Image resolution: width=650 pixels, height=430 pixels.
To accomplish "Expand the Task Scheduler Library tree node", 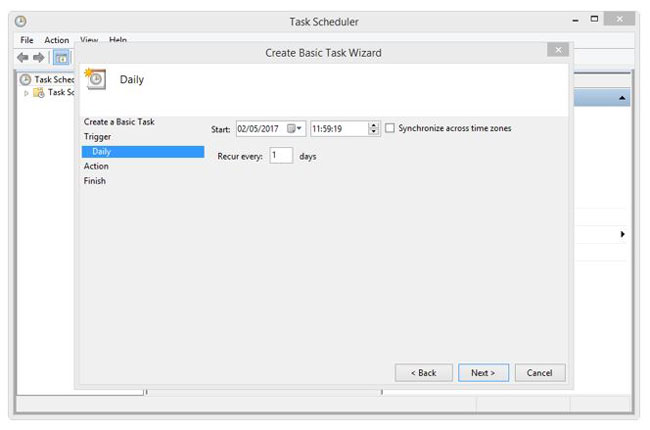I will pos(27,93).
